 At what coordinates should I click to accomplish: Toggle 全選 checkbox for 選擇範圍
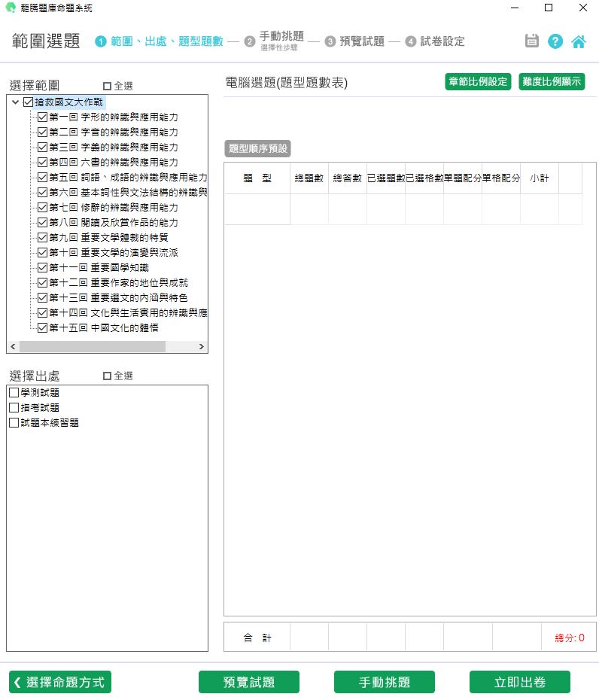click(107, 86)
